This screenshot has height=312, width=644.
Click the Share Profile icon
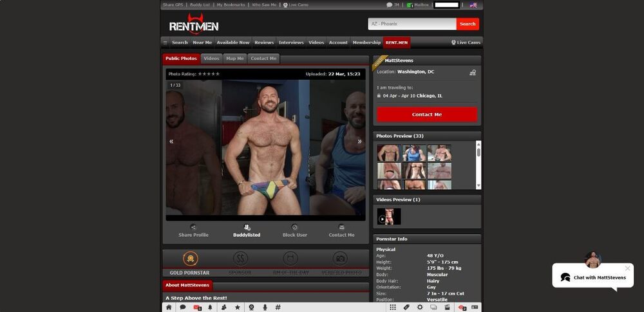click(x=193, y=227)
